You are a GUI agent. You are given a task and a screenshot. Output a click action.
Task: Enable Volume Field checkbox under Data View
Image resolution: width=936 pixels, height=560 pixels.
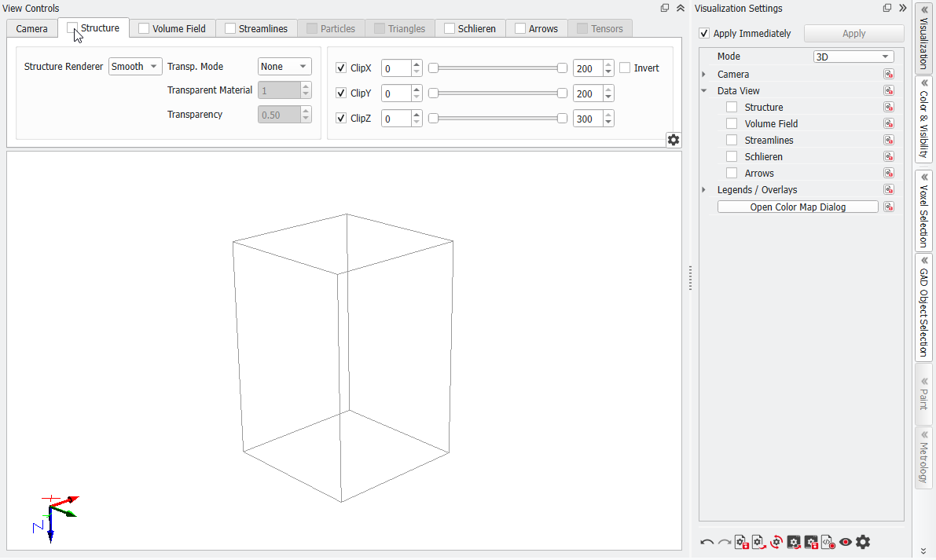[x=731, y=123]
